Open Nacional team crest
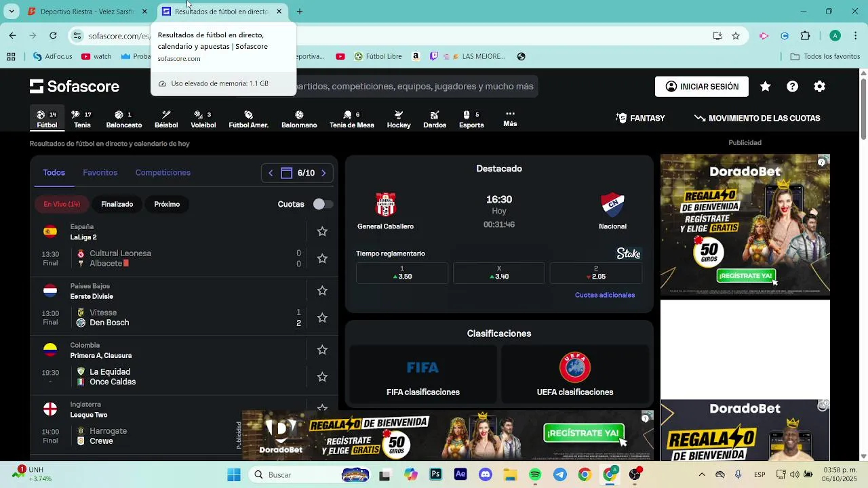The image size is (868, 488). click(612, 204)
